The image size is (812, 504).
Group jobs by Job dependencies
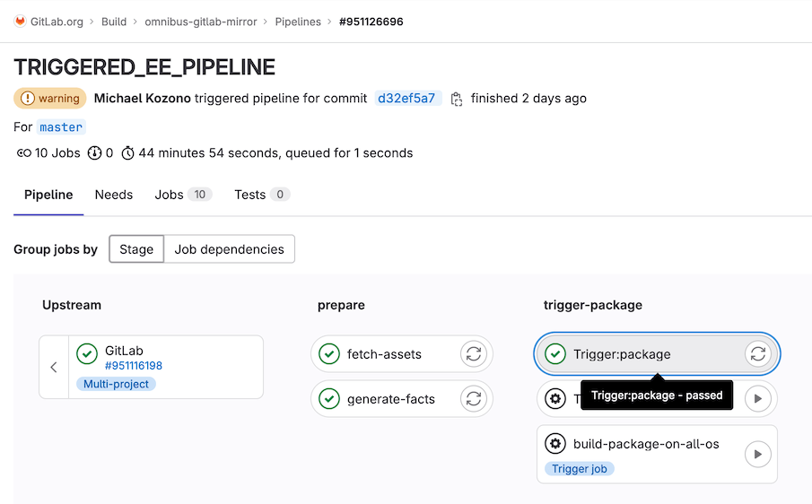coord(229,249)
